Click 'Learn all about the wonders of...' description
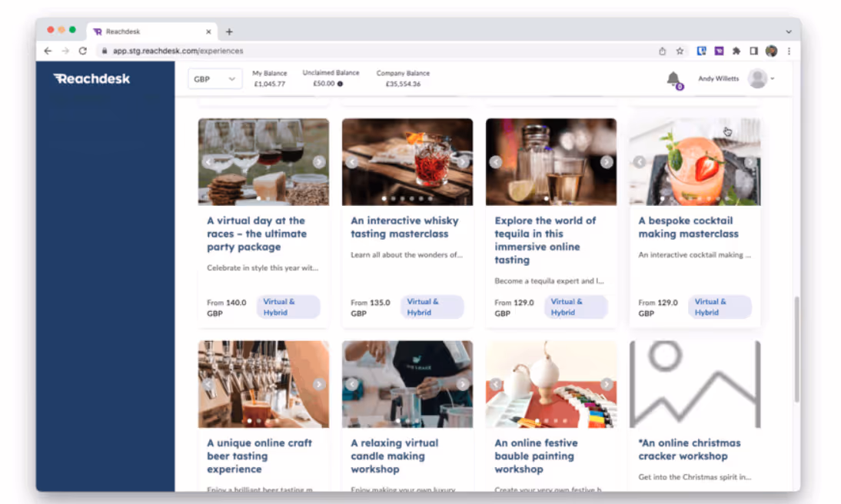841x504 pixels. [406, 255]
